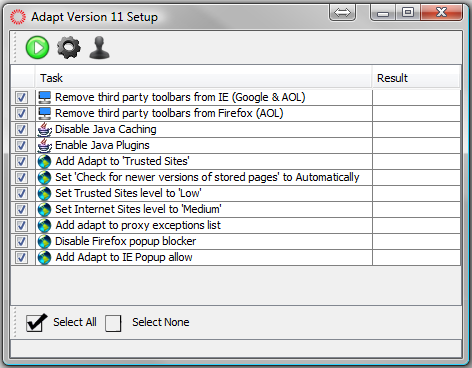Uncheck Add Adapt to IE Popup allow
The width and height of the screenshot is (472, 368).
(21, 257)
